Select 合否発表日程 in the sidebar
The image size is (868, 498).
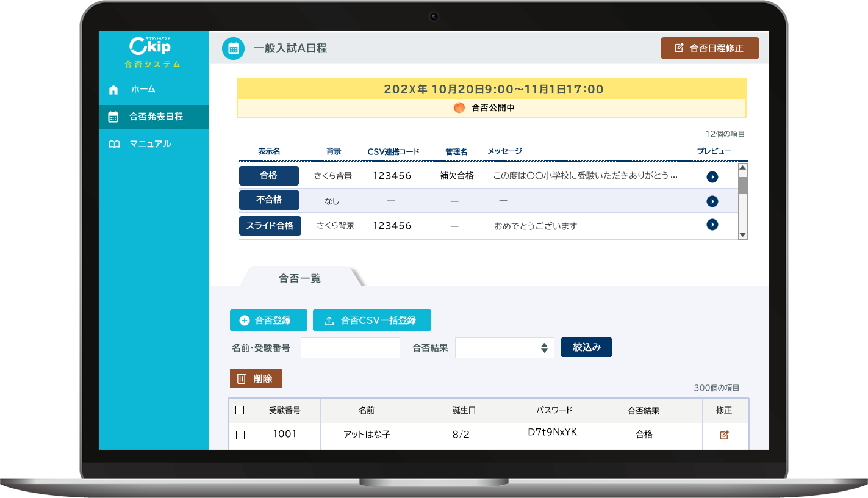tap(156, 117)
